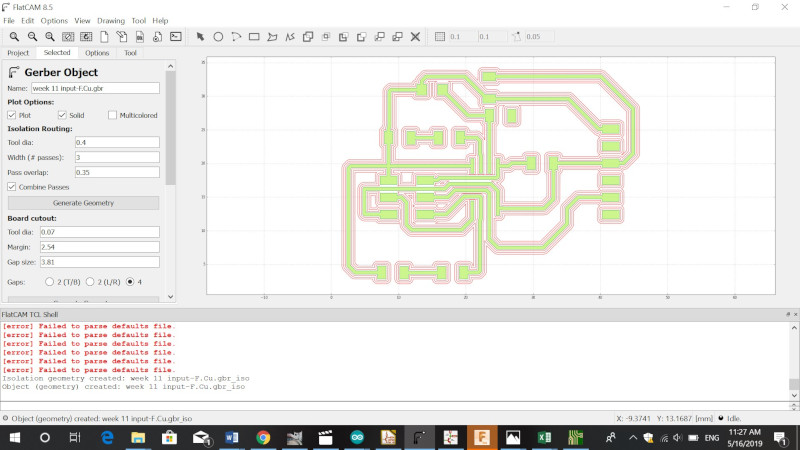Click the isolation Tool dia field showing 0.4
The width and height of the screenshot is (800, 450).
pos(117,142)
